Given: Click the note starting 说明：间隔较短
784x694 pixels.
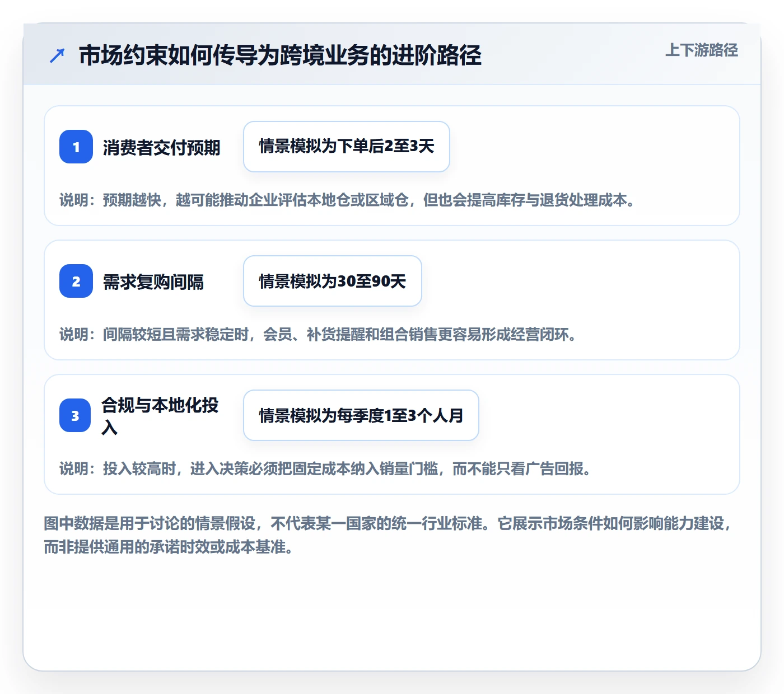Looking at the screenshot, I should click(319, 334).
